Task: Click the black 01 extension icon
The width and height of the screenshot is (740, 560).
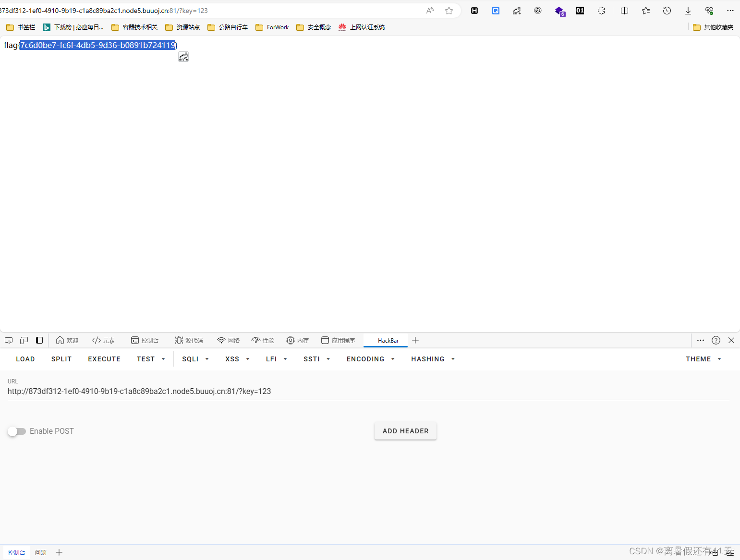Action: click(580, 11)
